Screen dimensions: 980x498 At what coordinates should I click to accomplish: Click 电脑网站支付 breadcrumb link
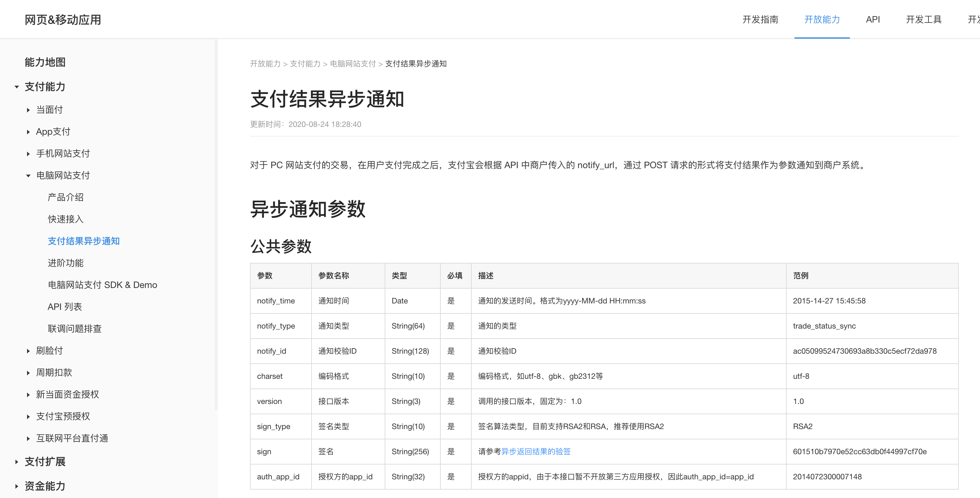point(352,64)
